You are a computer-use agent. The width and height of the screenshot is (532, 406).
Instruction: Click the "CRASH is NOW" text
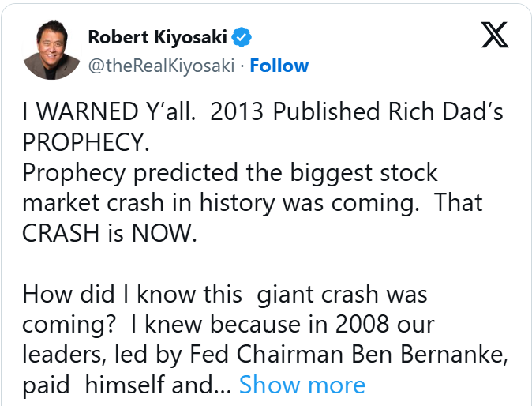pyautogui.click(x=107, y=232)
